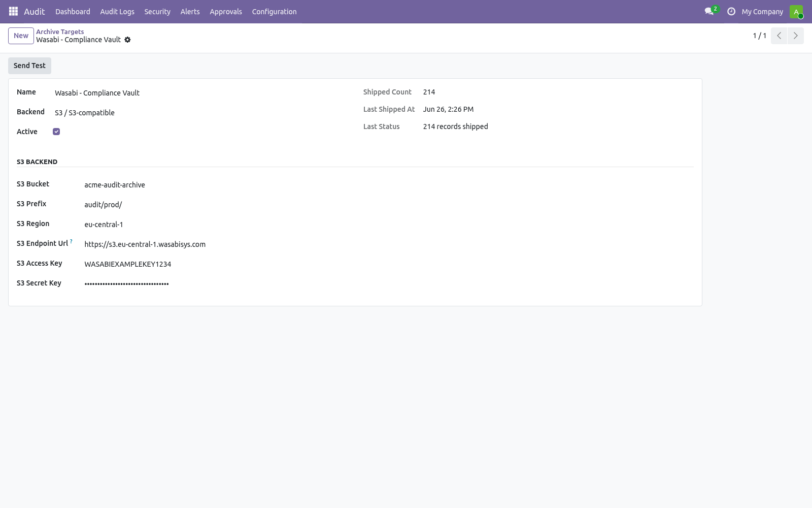812x508 pixels.
Task: Click the New button
Action: (x=21, y=36)
